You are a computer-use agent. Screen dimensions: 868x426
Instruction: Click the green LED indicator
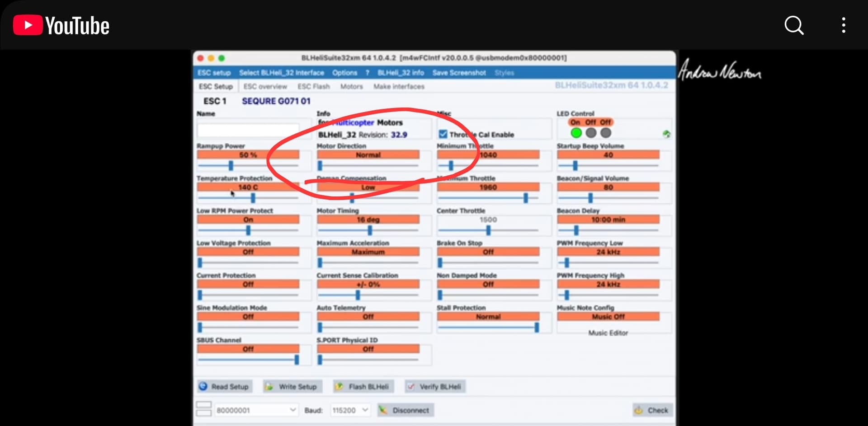(x=576, y=133)
